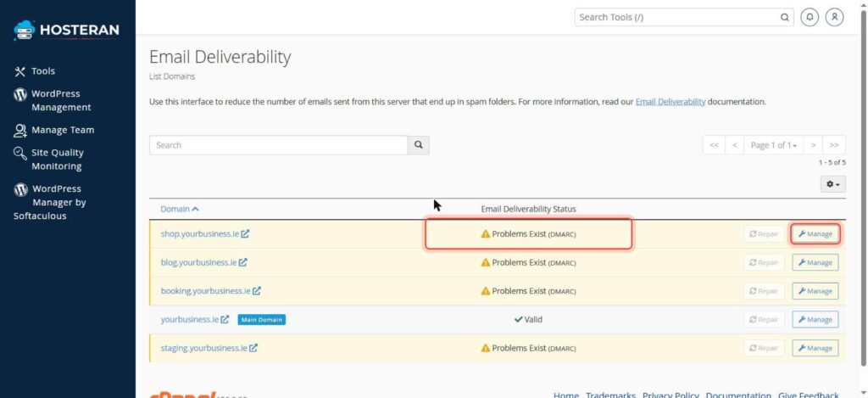Click Problems Exist status for blog.yourbusiness.ie
Screen dimensions: 868x398
(x=528, y=262)
